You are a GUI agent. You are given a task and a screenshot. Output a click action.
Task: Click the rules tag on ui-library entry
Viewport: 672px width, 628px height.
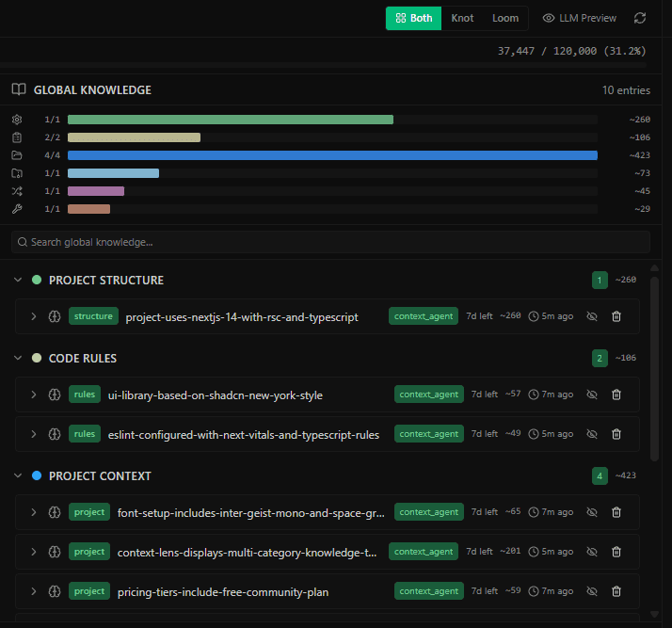(x=85, y=395)
